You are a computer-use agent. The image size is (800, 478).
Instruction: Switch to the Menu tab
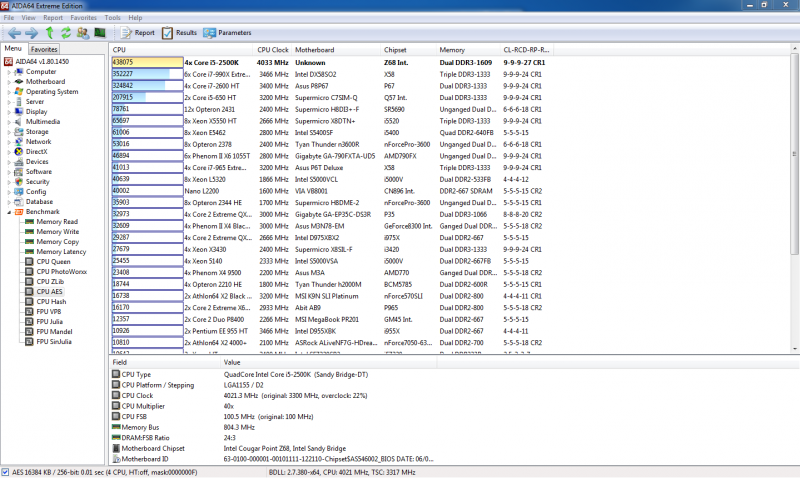click(x=13, y=48)
